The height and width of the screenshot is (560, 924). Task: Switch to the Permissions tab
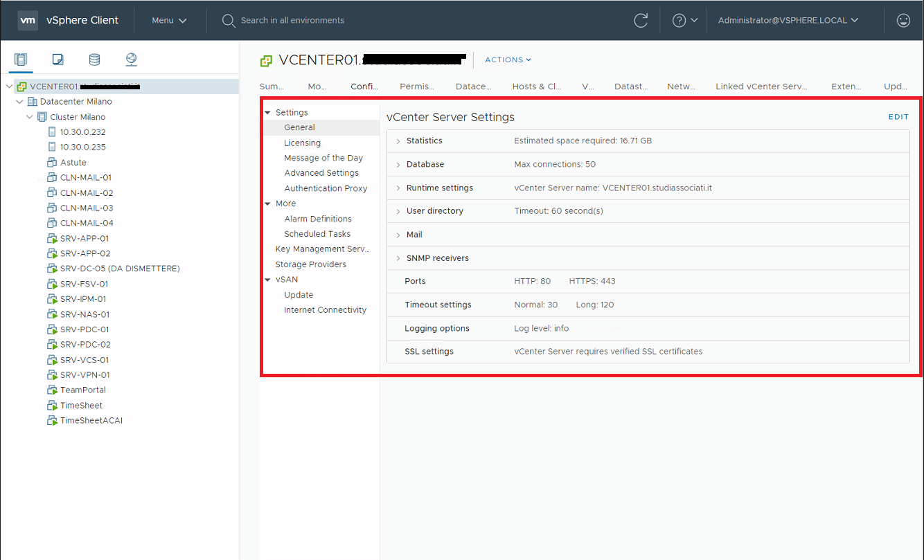tap(417, 87)
